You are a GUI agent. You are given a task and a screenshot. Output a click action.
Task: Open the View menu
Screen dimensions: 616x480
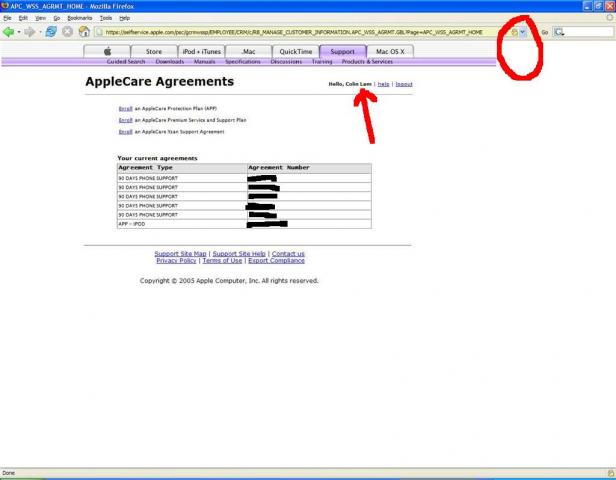coord(40,18)
